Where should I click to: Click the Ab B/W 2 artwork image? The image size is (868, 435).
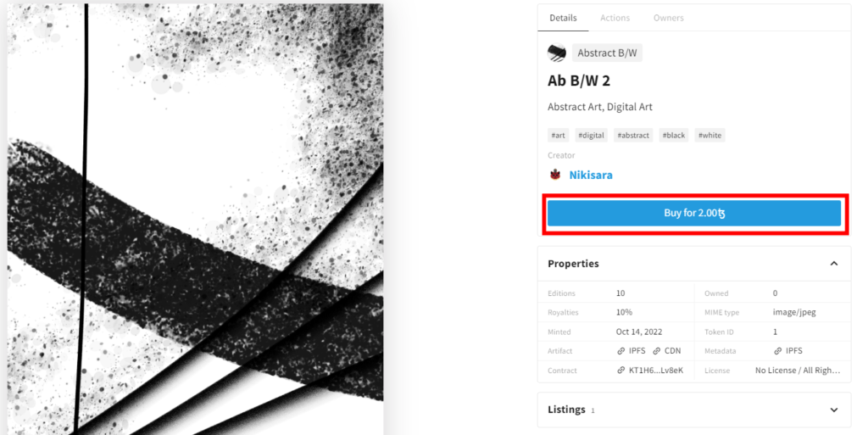click(196, 219)
